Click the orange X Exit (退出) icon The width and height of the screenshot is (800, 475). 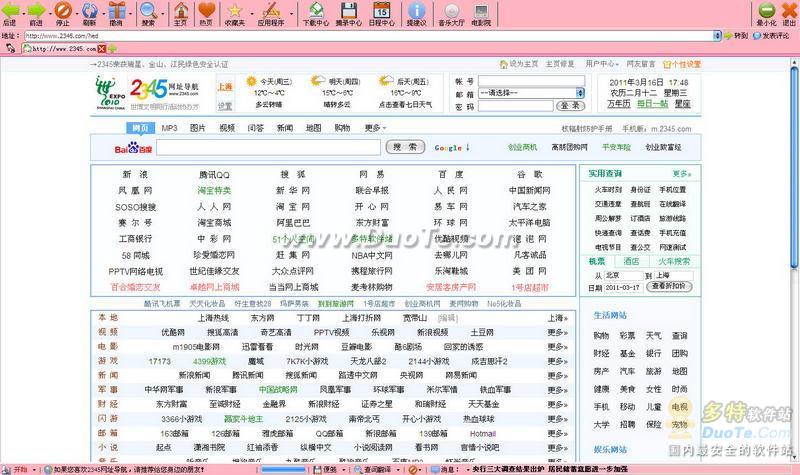789,10
